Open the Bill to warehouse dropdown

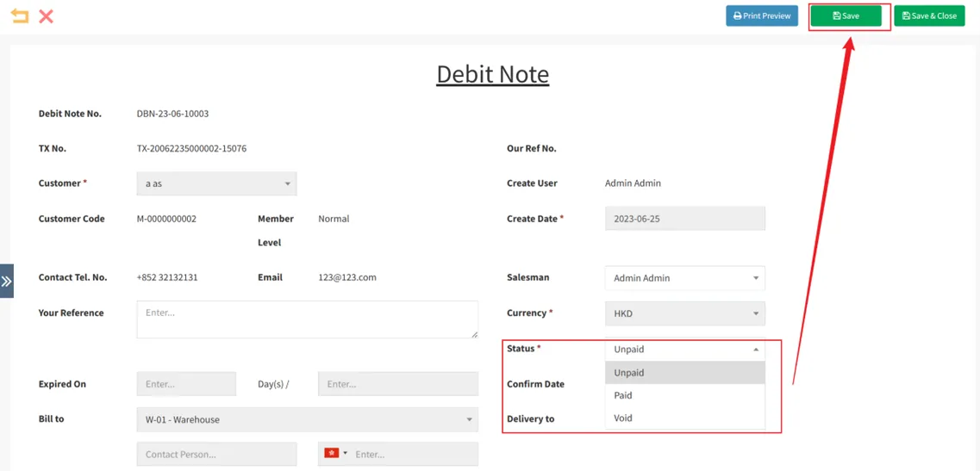tap(307, 419)
